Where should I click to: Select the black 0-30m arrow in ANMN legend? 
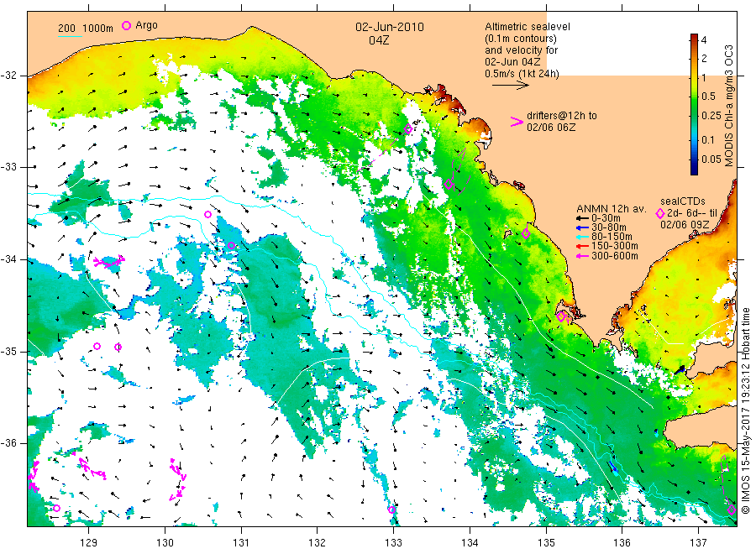(x=582, y=219)
